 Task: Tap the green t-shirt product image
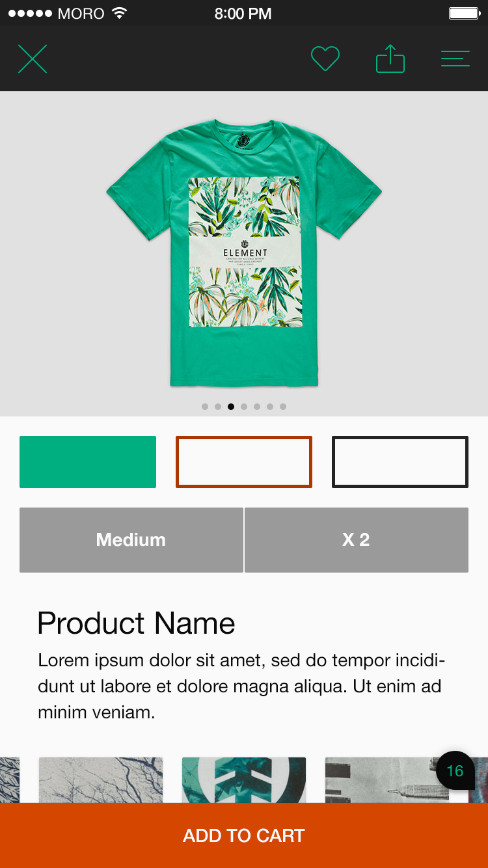tap(244, 252)
